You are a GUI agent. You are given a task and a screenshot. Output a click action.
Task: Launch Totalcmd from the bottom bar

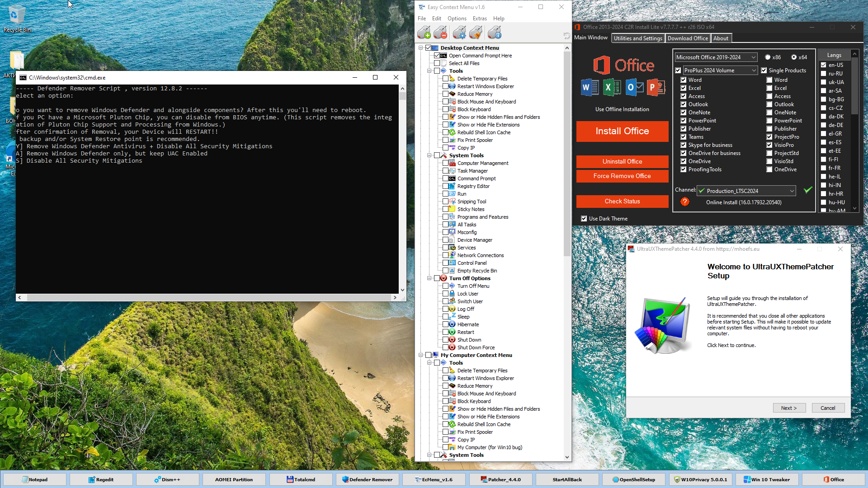tap(301, 479)
